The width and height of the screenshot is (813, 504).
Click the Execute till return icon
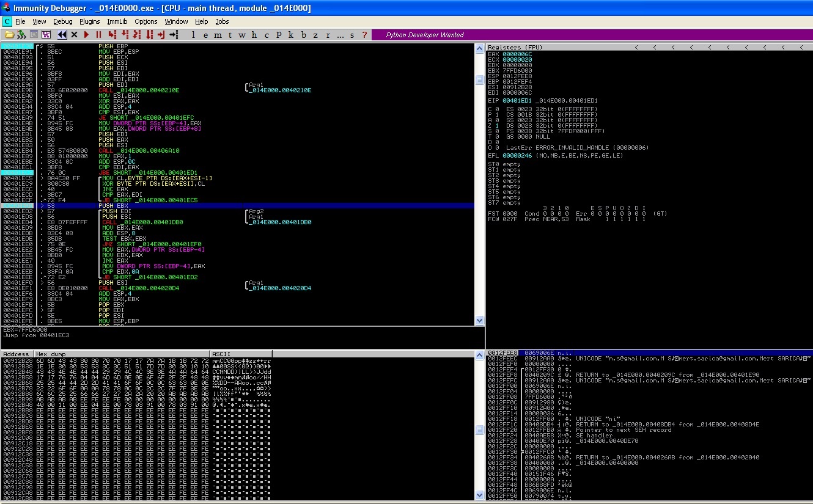click(161, 35)
